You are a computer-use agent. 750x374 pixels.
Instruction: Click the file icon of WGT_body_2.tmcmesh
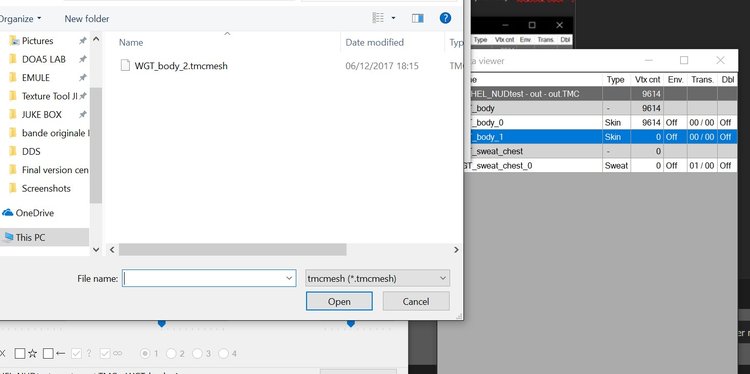tap(125, 66)
